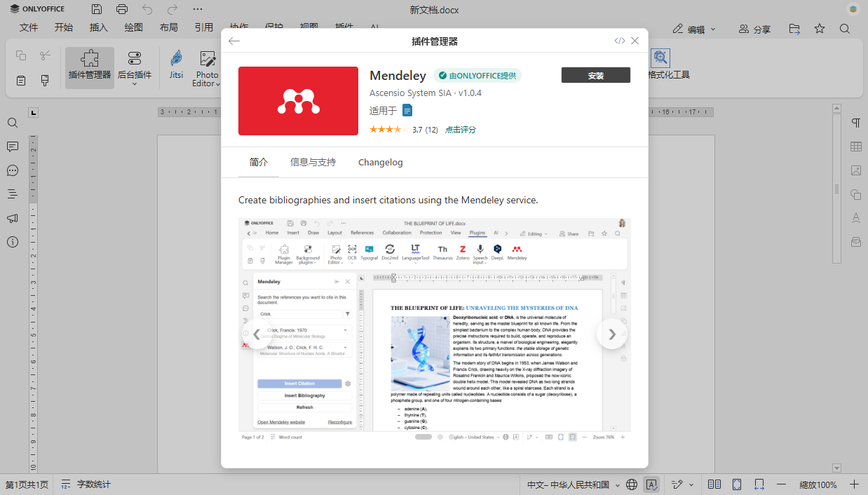Show next plugin screenshot with right arrow
Screen dimensions: 868x495
[x=611, y=334]
